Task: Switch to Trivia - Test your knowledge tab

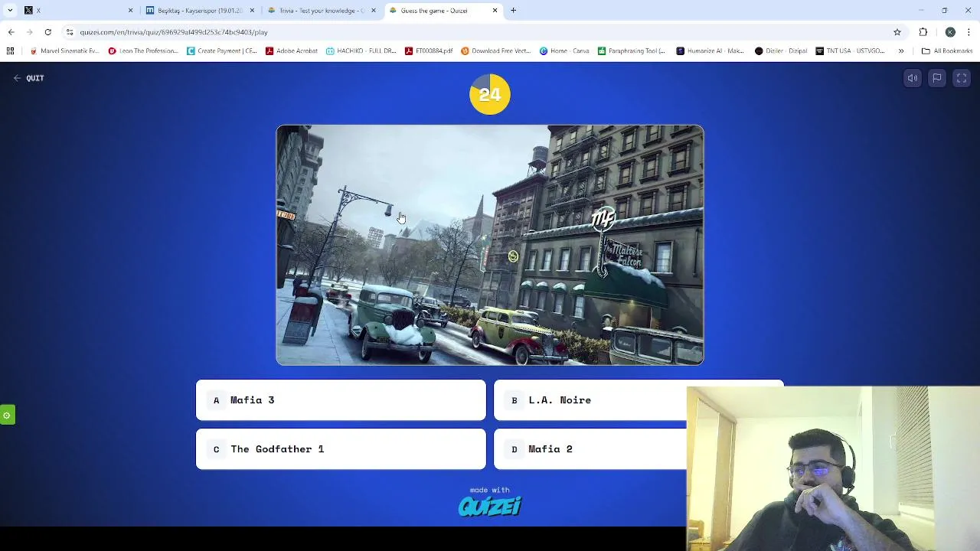Action: pyautogui.click(x=320, y=11)
